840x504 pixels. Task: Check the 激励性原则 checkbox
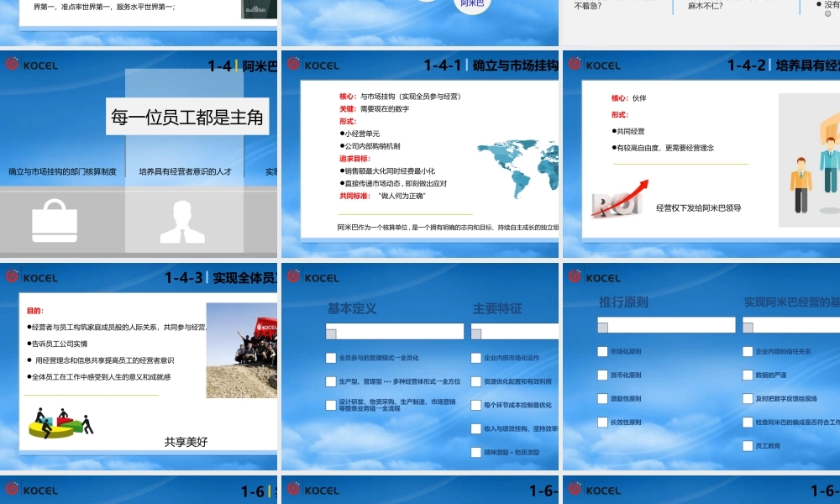(602, 398)
